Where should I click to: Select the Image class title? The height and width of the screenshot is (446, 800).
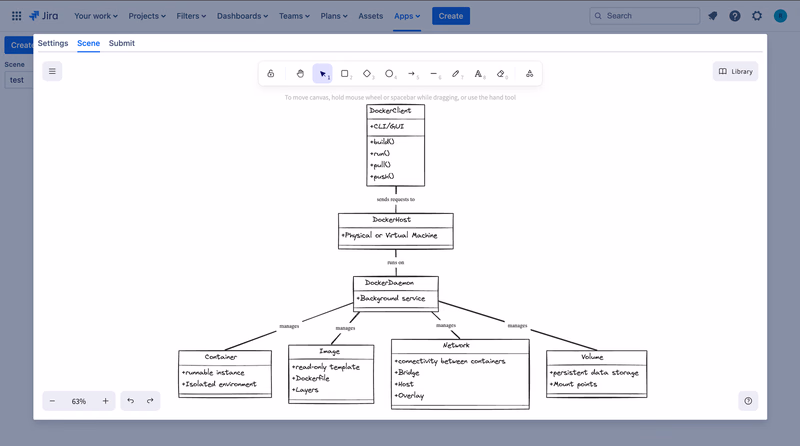click(329, 352)
